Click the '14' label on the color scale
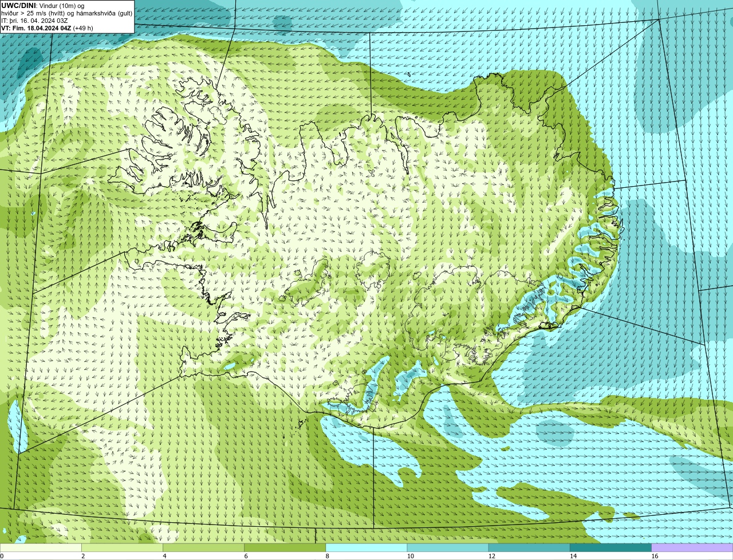The width and height of the screenshot is (733, 560). pyautogui.click(x=573, y=556)
